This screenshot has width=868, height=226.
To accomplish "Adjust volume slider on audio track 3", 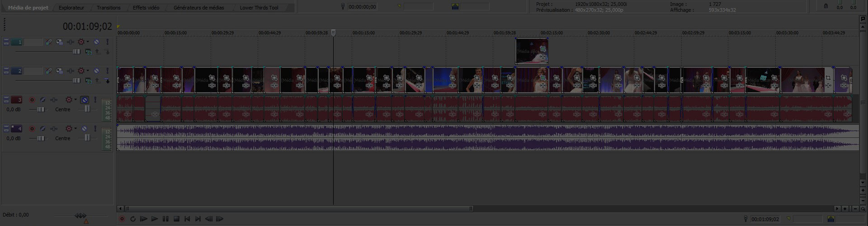I will 41,109.
